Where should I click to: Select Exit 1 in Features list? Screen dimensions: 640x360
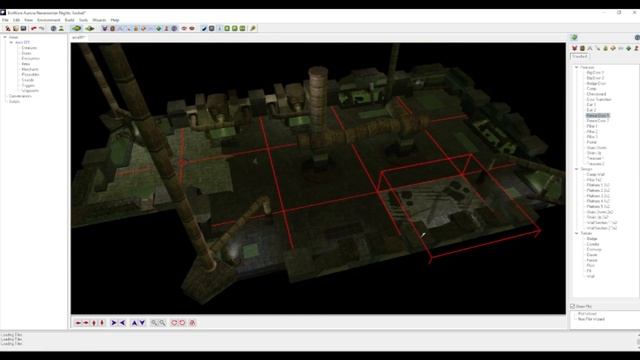click(591, 105)
